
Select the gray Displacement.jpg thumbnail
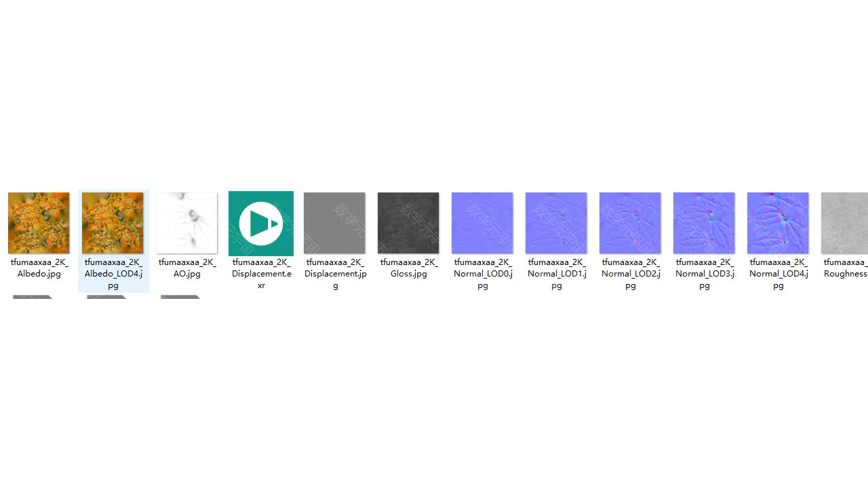click(334, 223)
